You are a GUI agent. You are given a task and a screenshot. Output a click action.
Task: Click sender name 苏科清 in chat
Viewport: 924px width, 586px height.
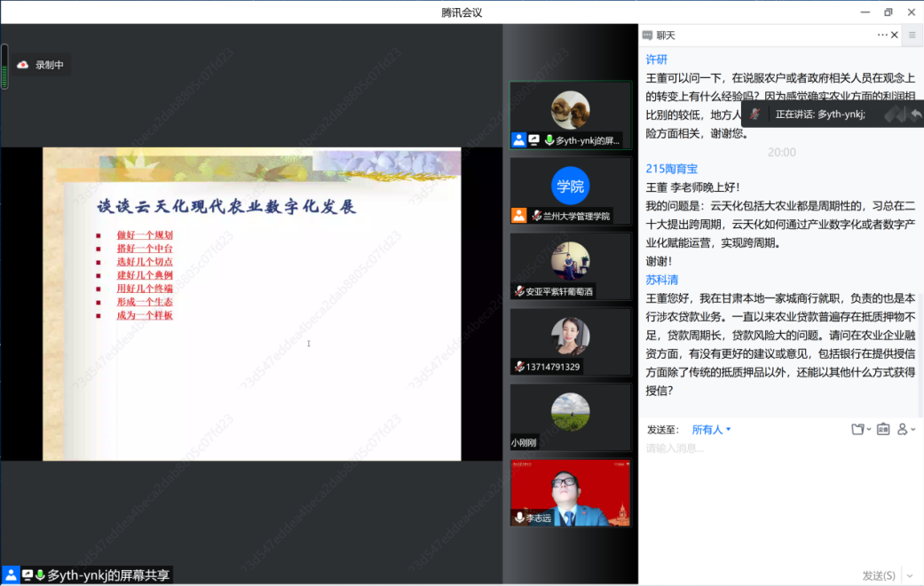click(661, 280)
